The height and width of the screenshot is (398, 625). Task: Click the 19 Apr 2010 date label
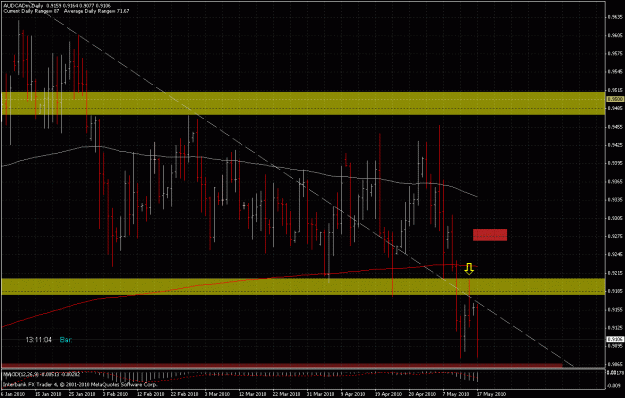(x=389, y=394)
